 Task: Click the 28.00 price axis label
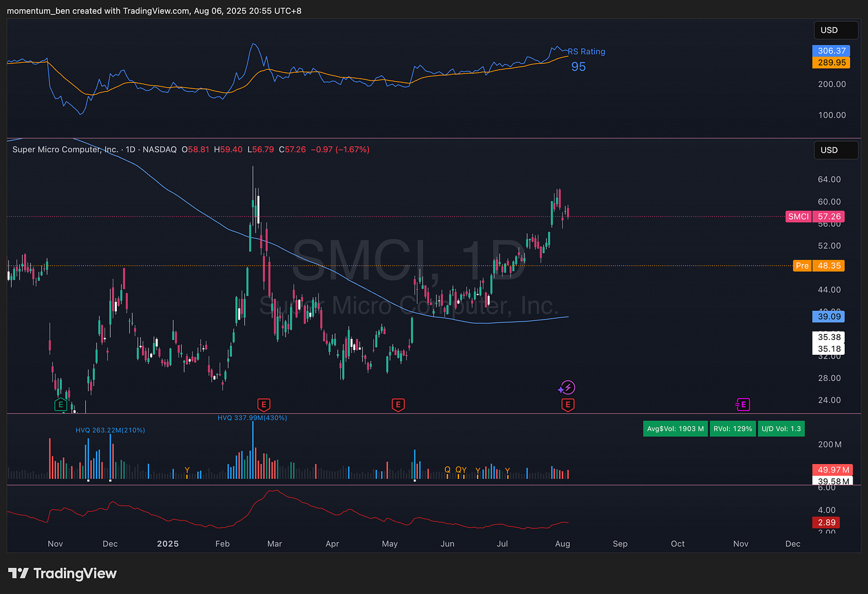pyautogui.click(x=829, y=378)
